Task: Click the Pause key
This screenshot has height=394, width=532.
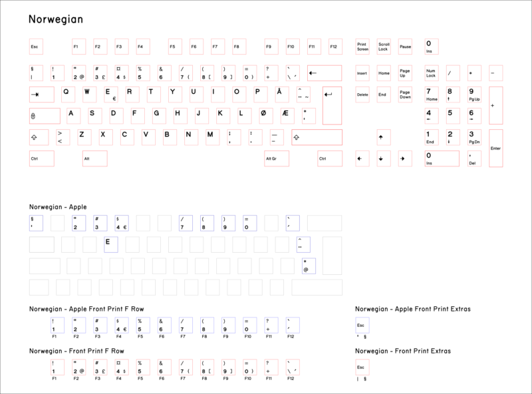Action: (405, 47)
